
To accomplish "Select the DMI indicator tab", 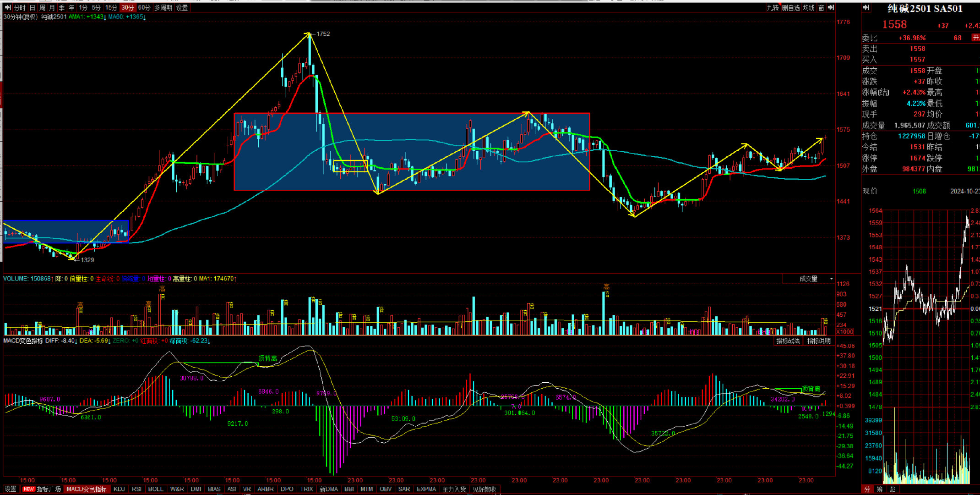I will [196, 489].
